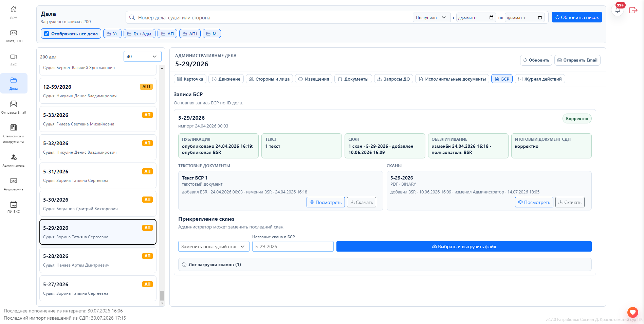
Task: Click the ПУБЛИКАЦИЯ status card
Action: (x=218, y=146)
